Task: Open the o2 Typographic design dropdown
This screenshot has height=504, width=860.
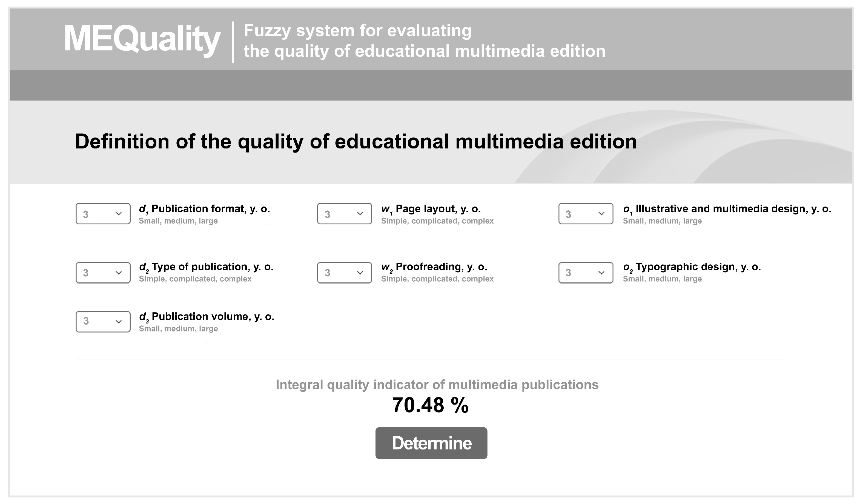Action: click(x=585, y=272)
